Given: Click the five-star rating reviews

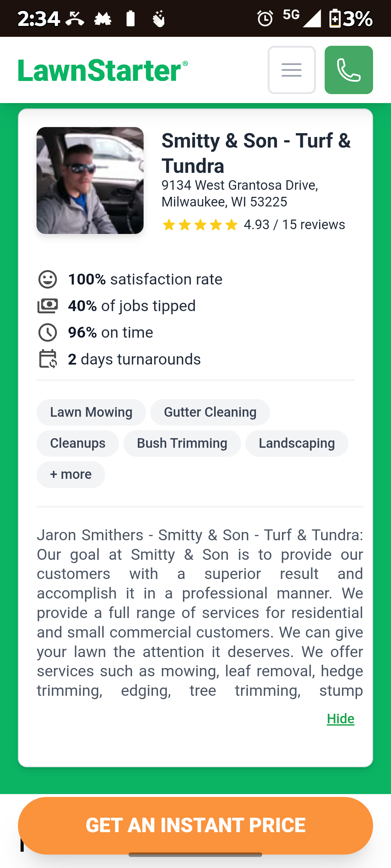Looking at the screenshot, I should point(253,225).
